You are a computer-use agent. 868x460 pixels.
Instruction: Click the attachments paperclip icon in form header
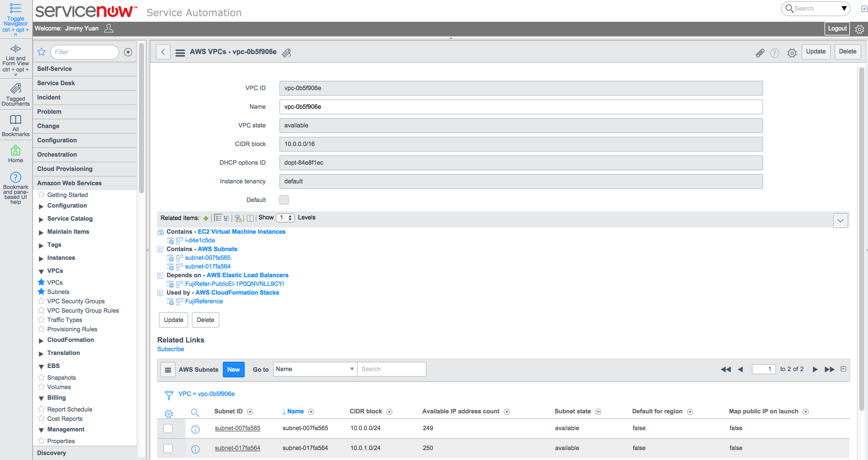click(x=759, y=53)
